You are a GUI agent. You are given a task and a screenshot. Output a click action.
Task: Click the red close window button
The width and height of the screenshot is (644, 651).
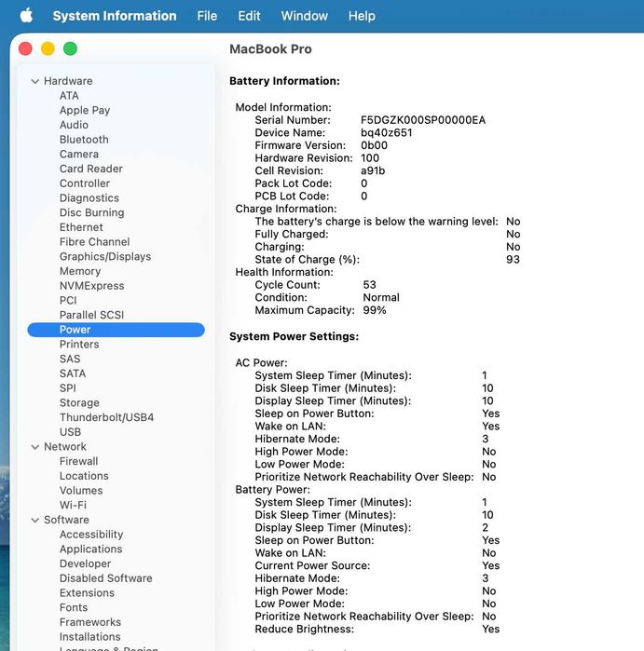25,48
